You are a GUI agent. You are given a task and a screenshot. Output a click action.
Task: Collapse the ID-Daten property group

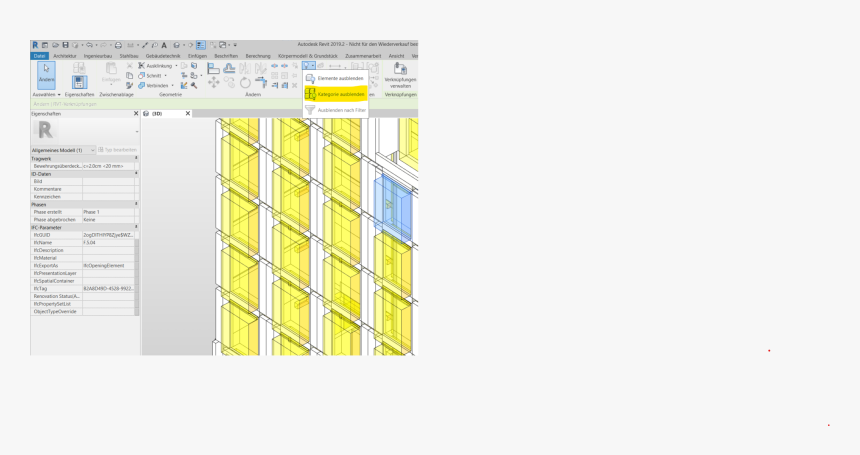coord(136,174)
